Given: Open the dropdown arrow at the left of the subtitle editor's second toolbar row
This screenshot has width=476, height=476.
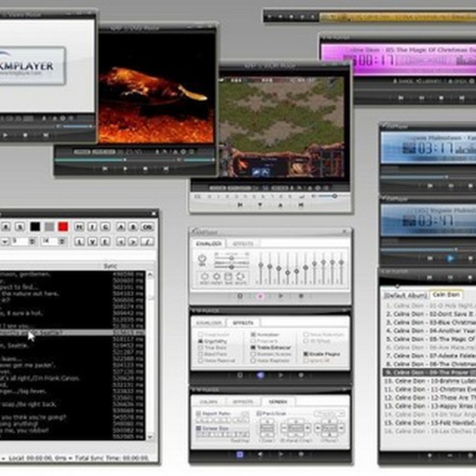Looking at the screenshot, I should click(5, 242).
